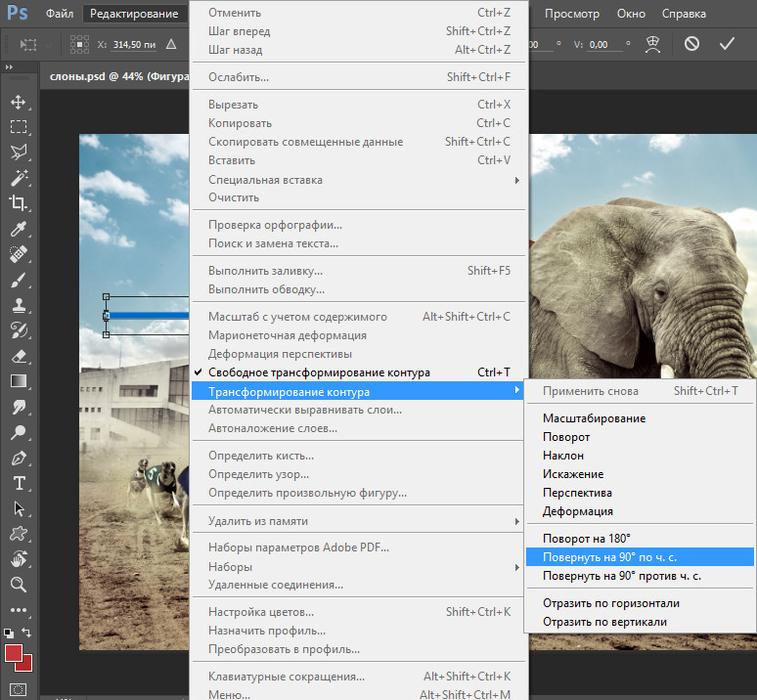Select the Clone Stamp tool
This screenshot has height=700, width=757.
pos(18,305)
